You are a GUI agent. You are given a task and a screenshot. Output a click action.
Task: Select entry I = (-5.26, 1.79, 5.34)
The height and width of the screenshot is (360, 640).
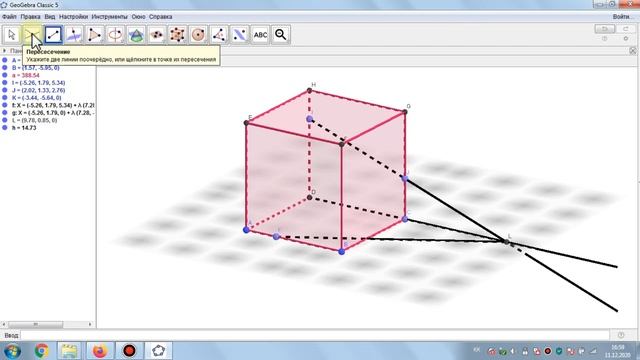[x=38, y=83]
